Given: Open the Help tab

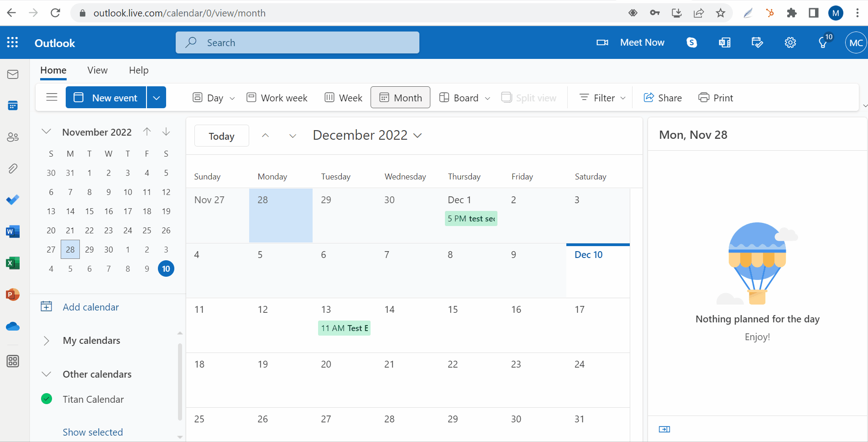Looking at the screenshot, I should pos(139,70).
